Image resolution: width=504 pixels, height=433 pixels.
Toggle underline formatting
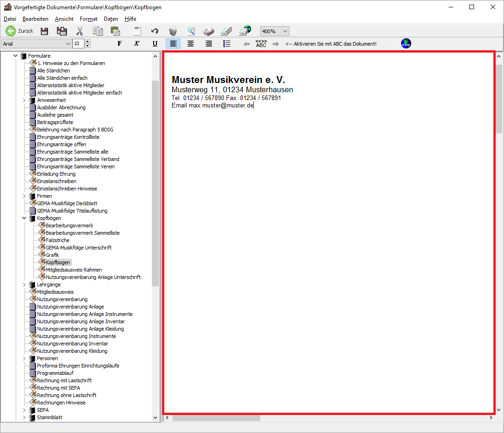(x=155, y=44)
